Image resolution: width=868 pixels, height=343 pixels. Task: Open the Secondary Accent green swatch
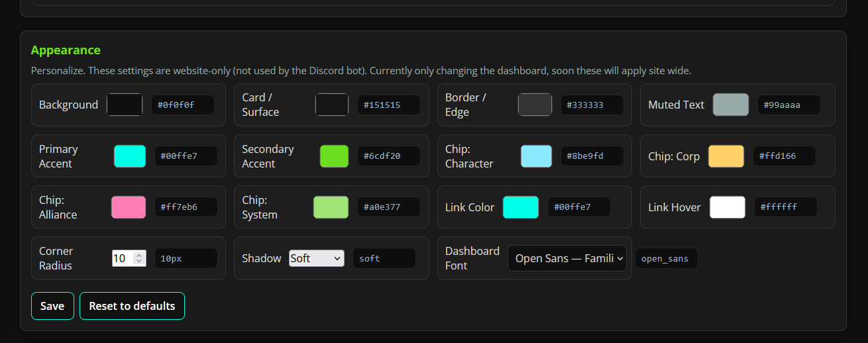click(x=334, y=156)
